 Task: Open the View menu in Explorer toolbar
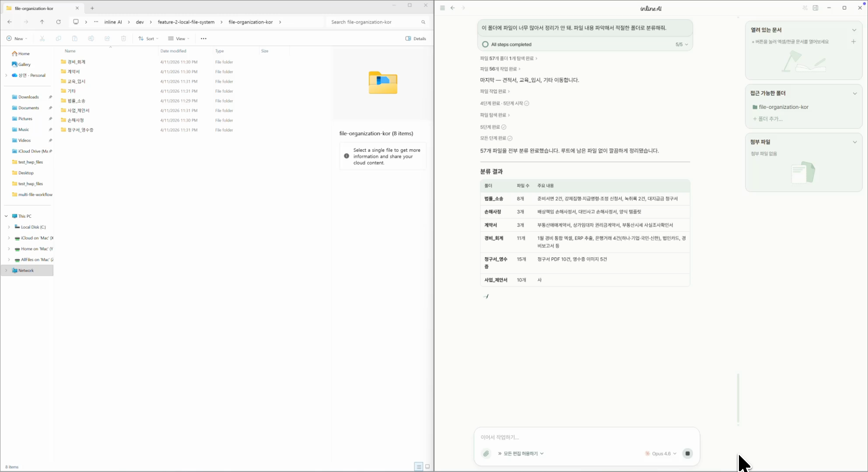click(x=178, y=38)
